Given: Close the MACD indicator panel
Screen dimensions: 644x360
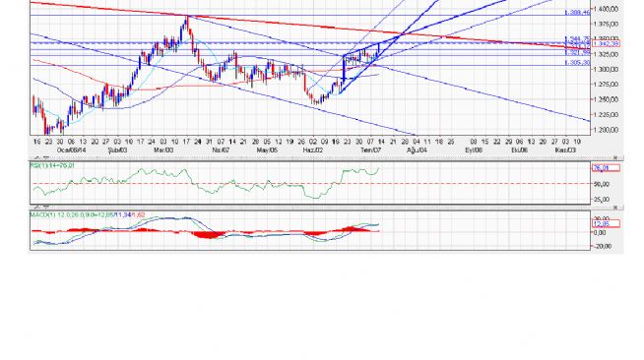Looking at the screenshot, I should [615, 208].
